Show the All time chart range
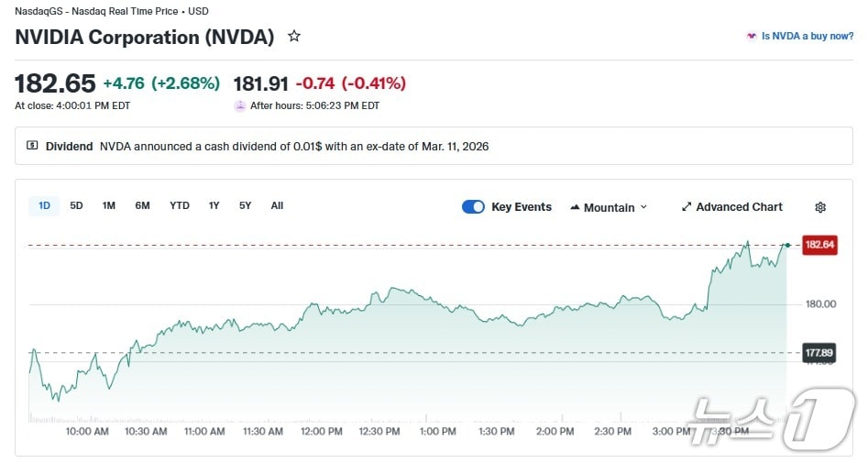 click(x=277, y=206)
